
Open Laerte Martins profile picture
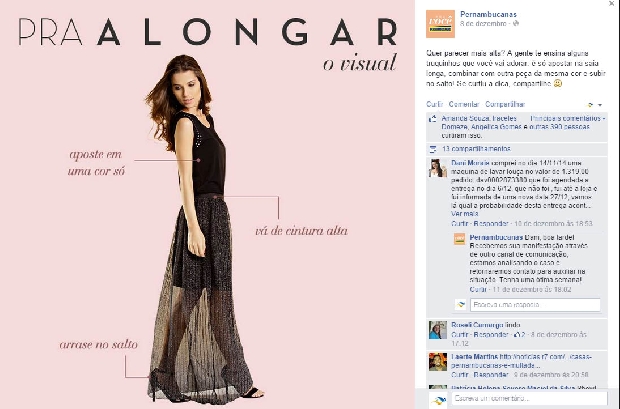(438, 362)
